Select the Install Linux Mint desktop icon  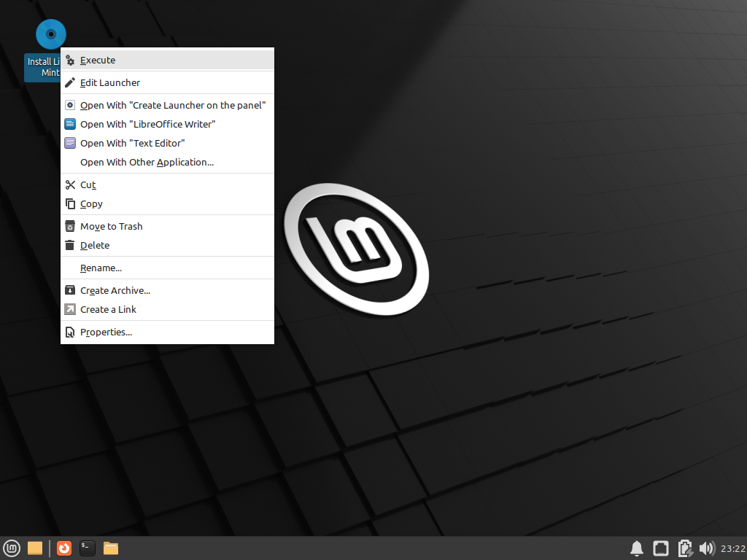pyautogui.click(x=50, y=34)
